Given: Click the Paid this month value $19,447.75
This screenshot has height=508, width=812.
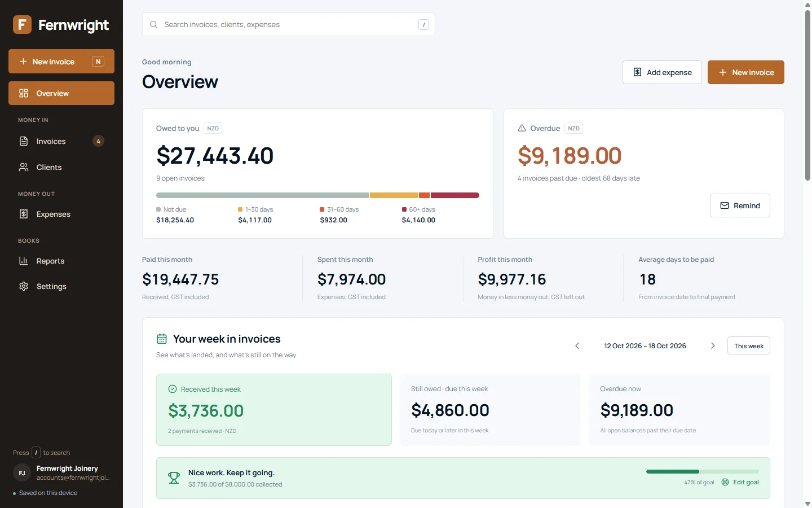Looking at the screenshot, I should coord(180,279).
